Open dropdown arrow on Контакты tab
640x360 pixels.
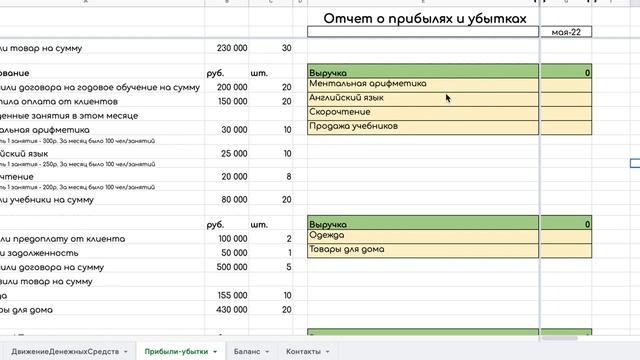click(327, 351)
